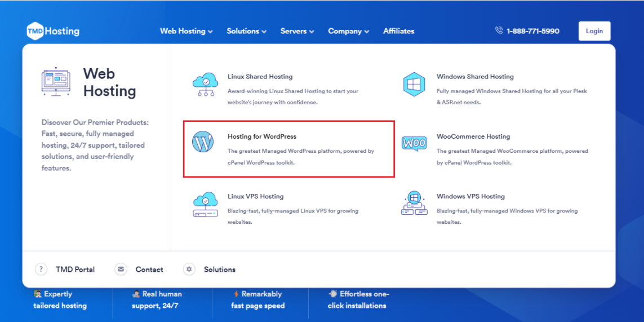
Task: Click the 'Real human support, 24/7' text
Action: click(157, 300)
